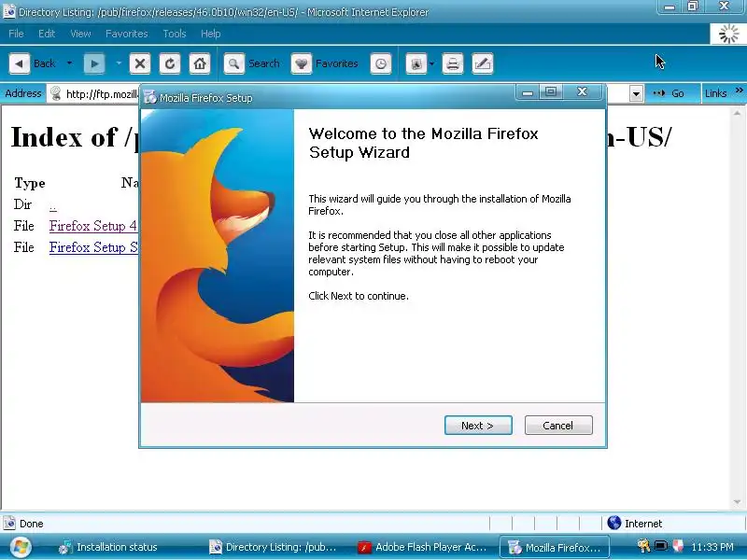Switch to Mozilla Firefox taskbar item
Viewport: 747px width, 560px height.
(555, 547)
